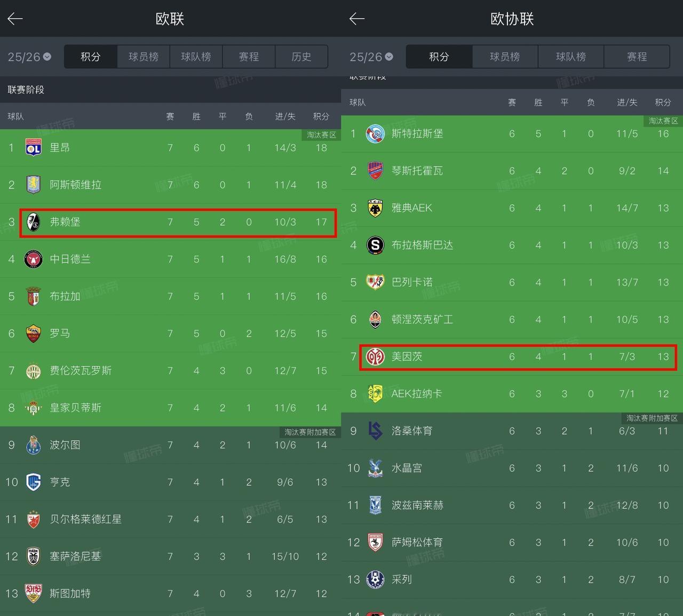Screen dimensions: 683x616
Task: Open the 美因茨 team crest
Action: pos(375,357)
